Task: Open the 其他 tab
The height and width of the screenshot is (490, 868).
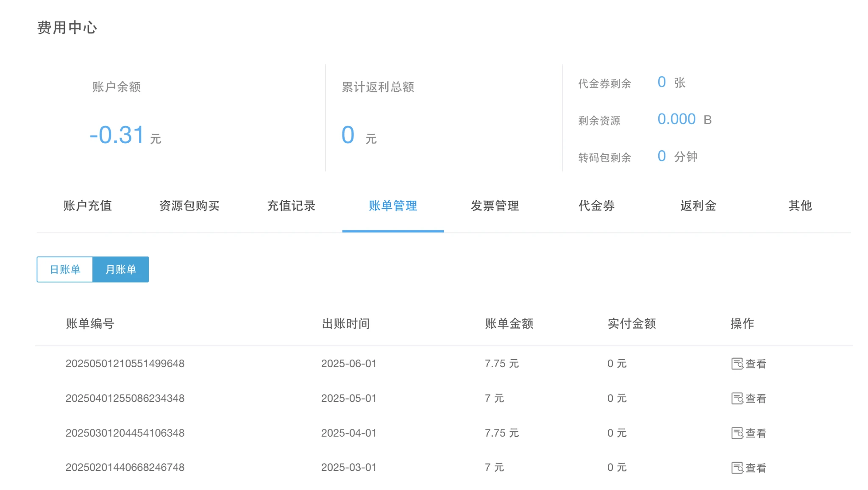Action: pos(800,206)
